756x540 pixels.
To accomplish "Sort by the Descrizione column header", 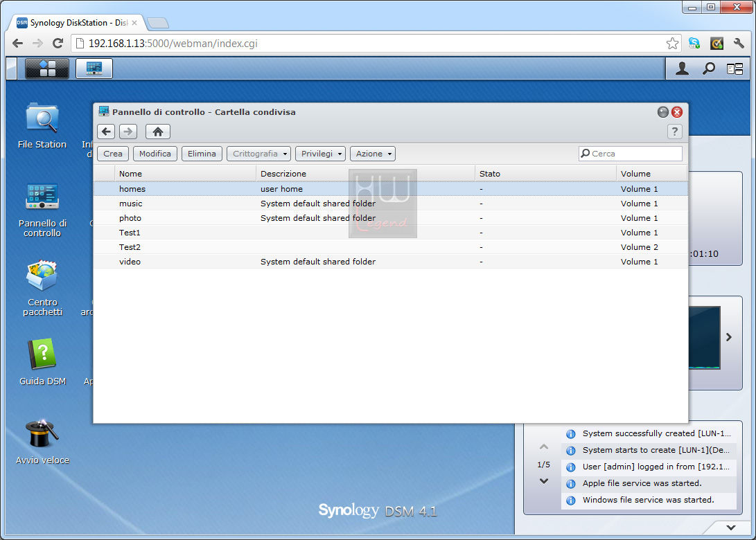I will 365,173.
